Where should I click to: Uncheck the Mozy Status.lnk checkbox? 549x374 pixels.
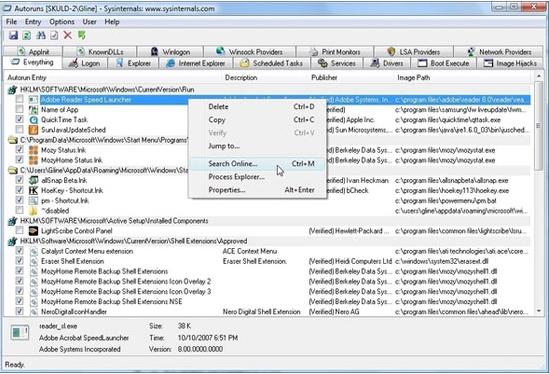pyautogui.click(x=20, y=150)
